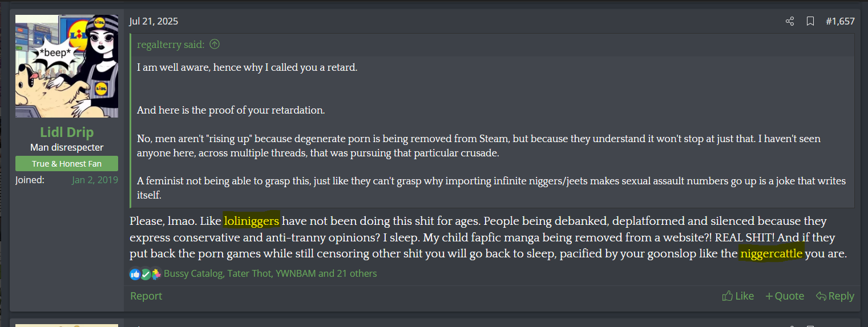Click the up-arrow icon beside "regalterry said"
Image resolution: width=868 pixels, height=327 pixels.
215,44
